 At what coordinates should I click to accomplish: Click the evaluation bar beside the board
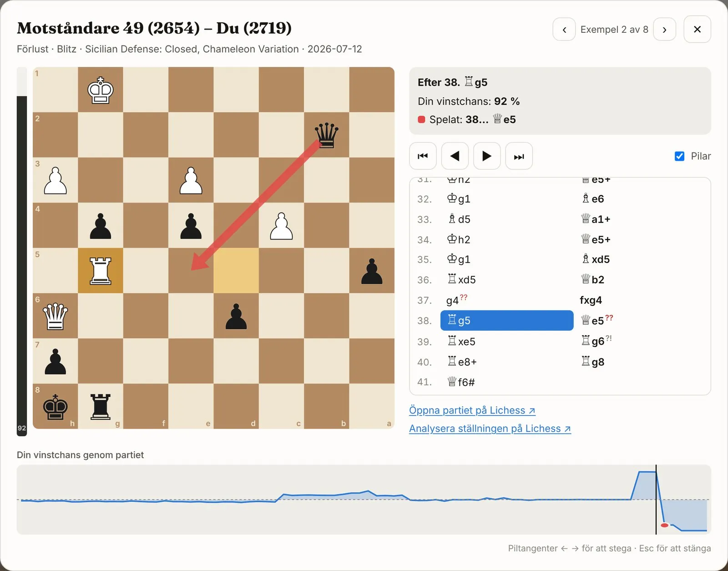click(x=22, y=251)
